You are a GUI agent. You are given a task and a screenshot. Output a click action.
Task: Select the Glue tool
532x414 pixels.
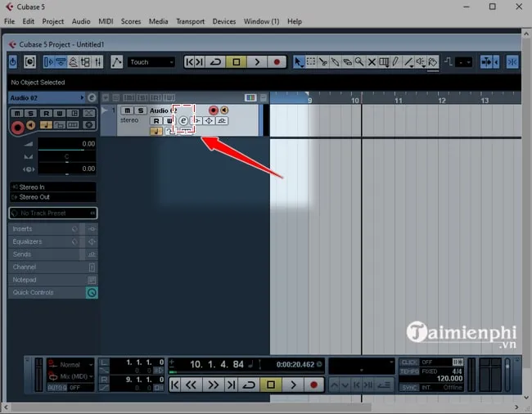(x=335, y=62)
